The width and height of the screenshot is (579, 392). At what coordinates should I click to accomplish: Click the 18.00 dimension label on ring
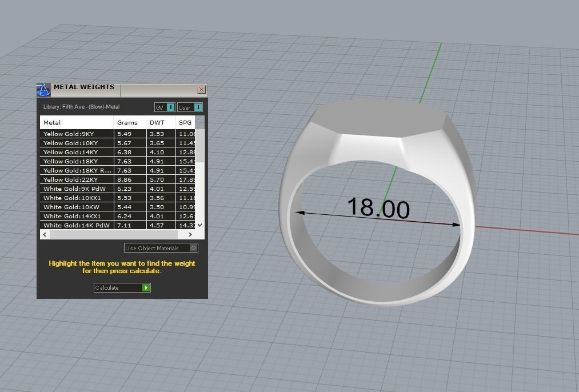pyautogui.click(x=378, y=207)
